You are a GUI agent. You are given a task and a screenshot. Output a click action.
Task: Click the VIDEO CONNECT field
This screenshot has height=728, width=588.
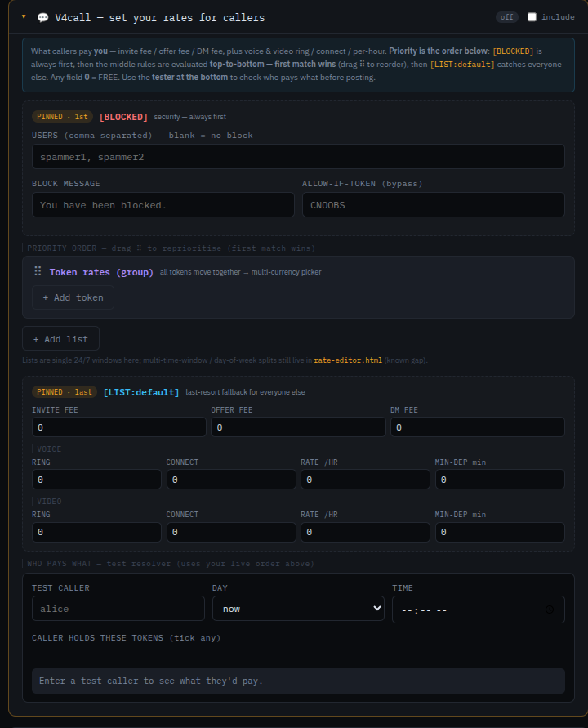click(x=231, y=532)
